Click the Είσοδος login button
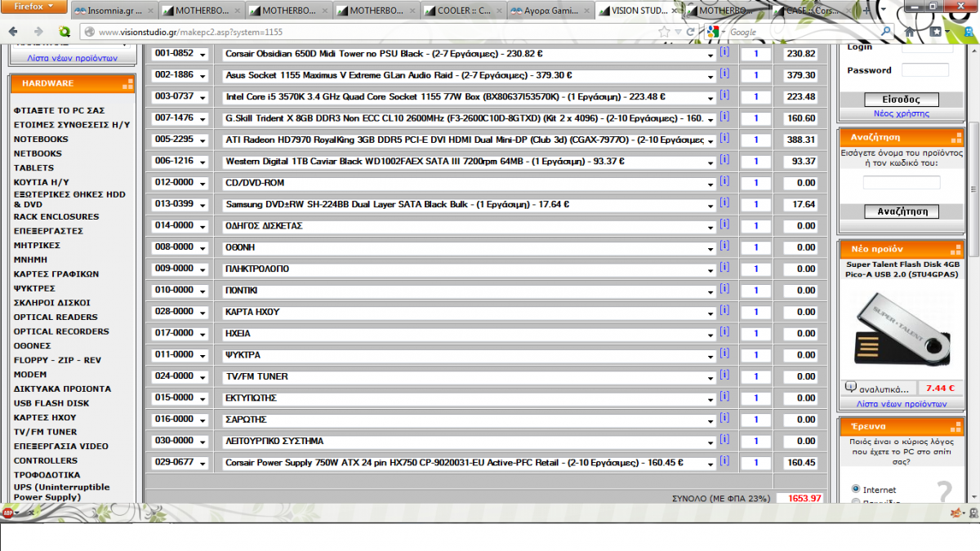Viewport: 980px width, 551px height. 902,100
